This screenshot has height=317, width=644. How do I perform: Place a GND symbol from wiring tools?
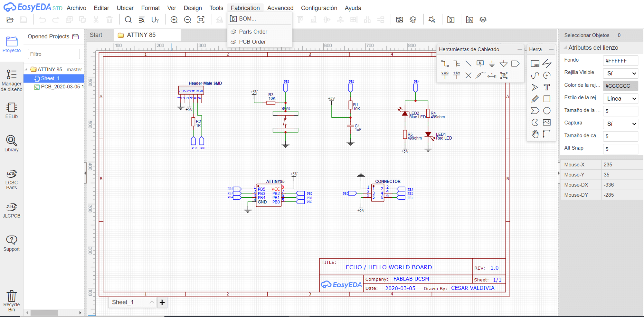[492, 64]
